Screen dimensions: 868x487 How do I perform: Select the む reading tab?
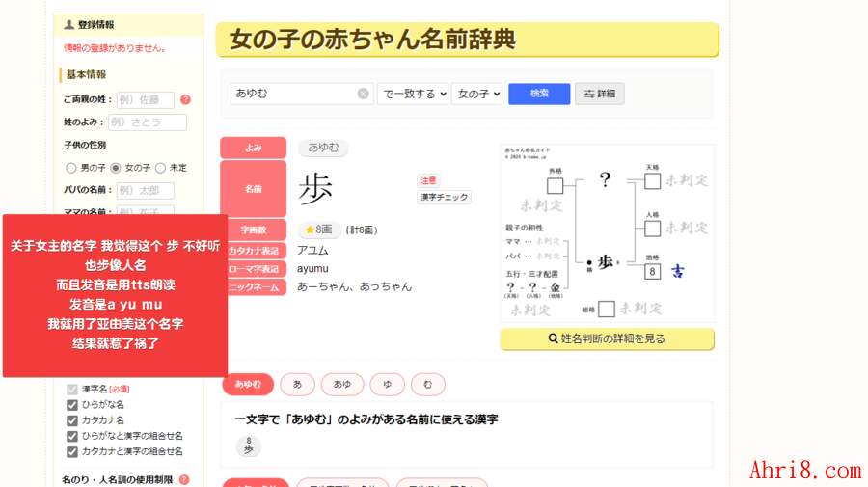pyautogui.click(x=427, y=384)
